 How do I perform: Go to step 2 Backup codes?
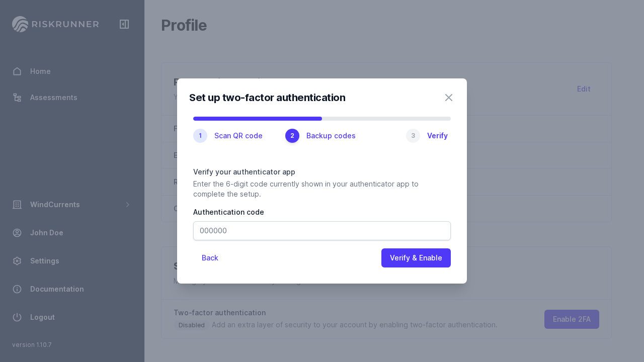point(320,136)
